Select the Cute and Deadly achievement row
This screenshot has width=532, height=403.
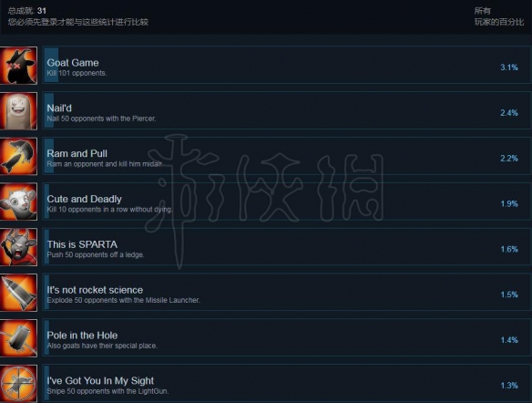287,201
